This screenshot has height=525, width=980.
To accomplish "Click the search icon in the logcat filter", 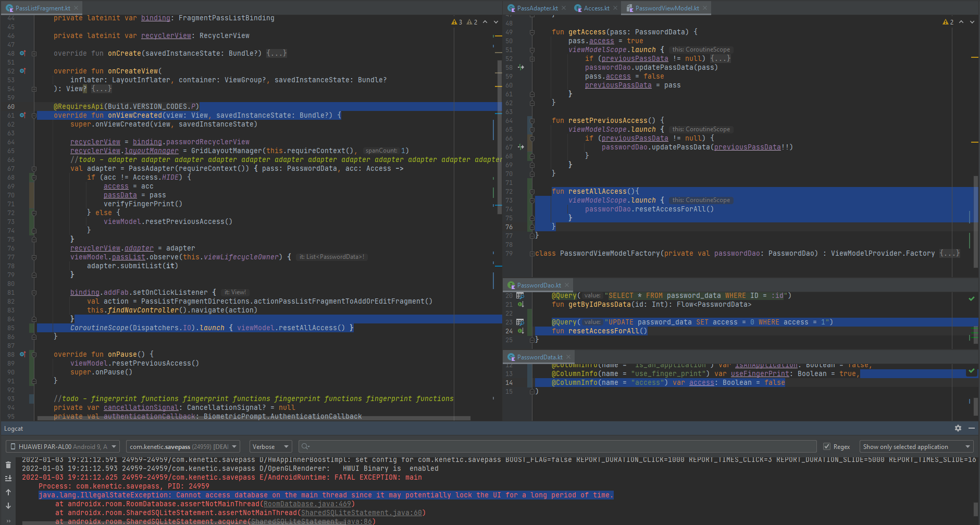I will click(x=305, y=446).
